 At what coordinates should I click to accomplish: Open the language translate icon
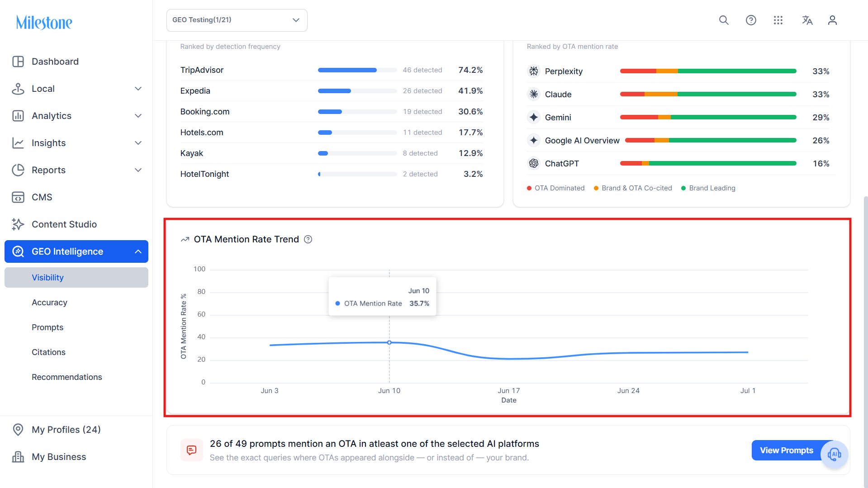pos(807,20)
